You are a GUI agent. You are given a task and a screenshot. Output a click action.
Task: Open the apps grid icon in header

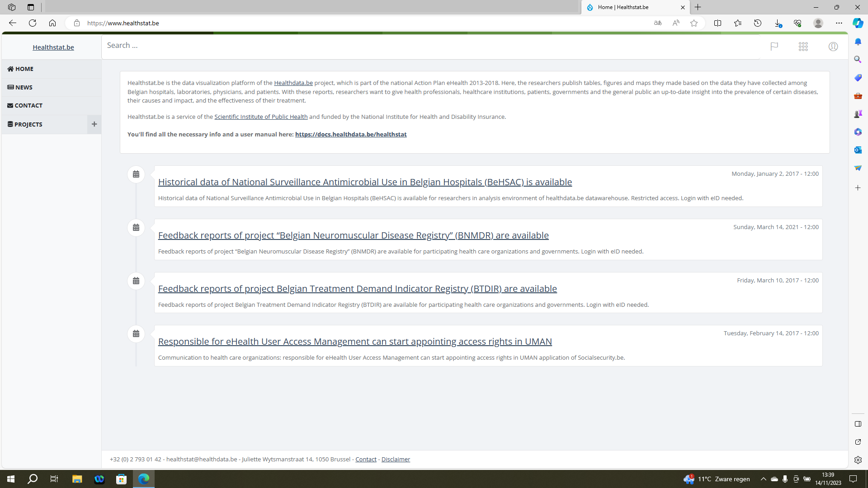pos(803,47)
